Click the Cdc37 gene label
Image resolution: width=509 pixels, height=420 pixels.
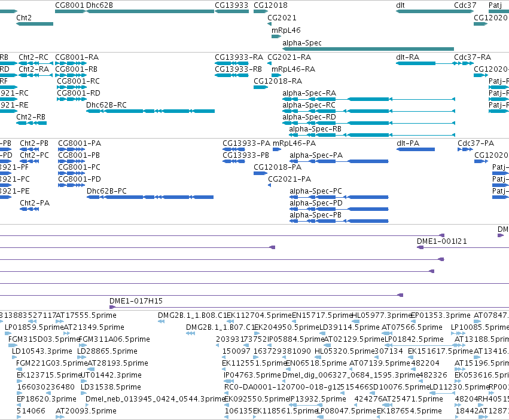pyautogui.click(x=465, y=5)
